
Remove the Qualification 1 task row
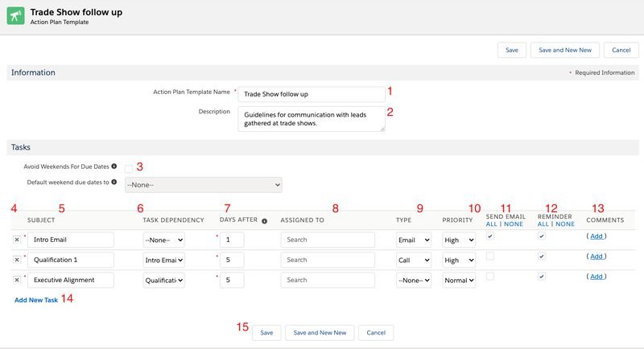17,260
